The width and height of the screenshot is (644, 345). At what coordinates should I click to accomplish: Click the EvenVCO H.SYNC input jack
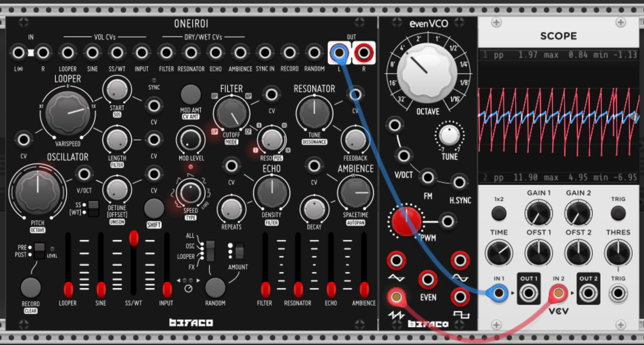pos(459,183)
